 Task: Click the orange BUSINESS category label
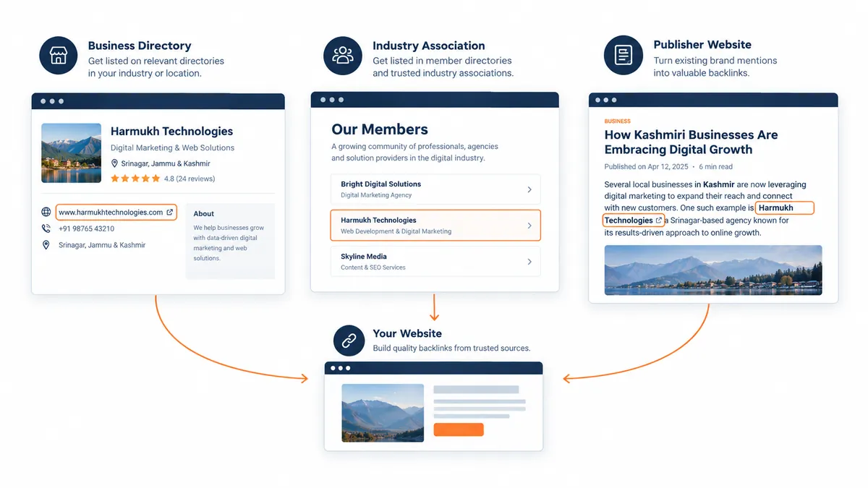(x=618, y=121)
